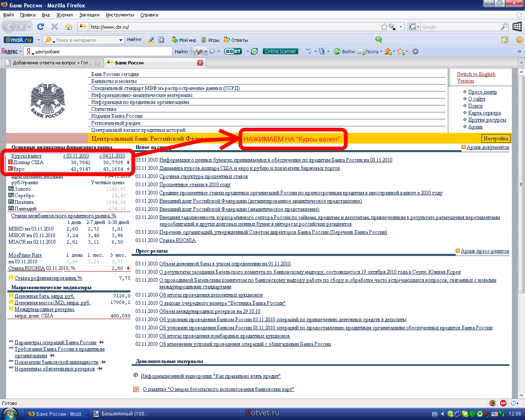The height and width of the screenshot is (420, 525).
Task: Open the back/forward history dropdown
Action: (x=30, y=27)
